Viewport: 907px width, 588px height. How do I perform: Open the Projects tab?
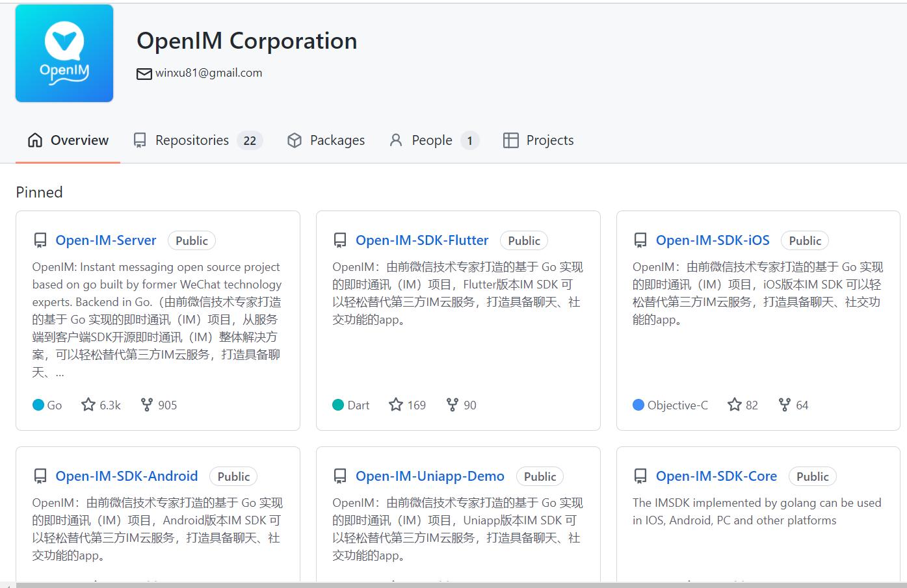(538, 140)
